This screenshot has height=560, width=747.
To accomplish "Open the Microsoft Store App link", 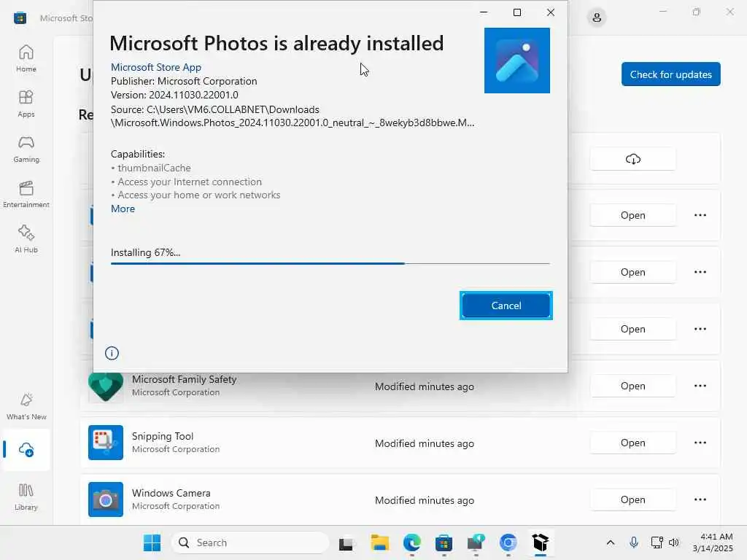I will pyautogui.click(x=156, y=67).
